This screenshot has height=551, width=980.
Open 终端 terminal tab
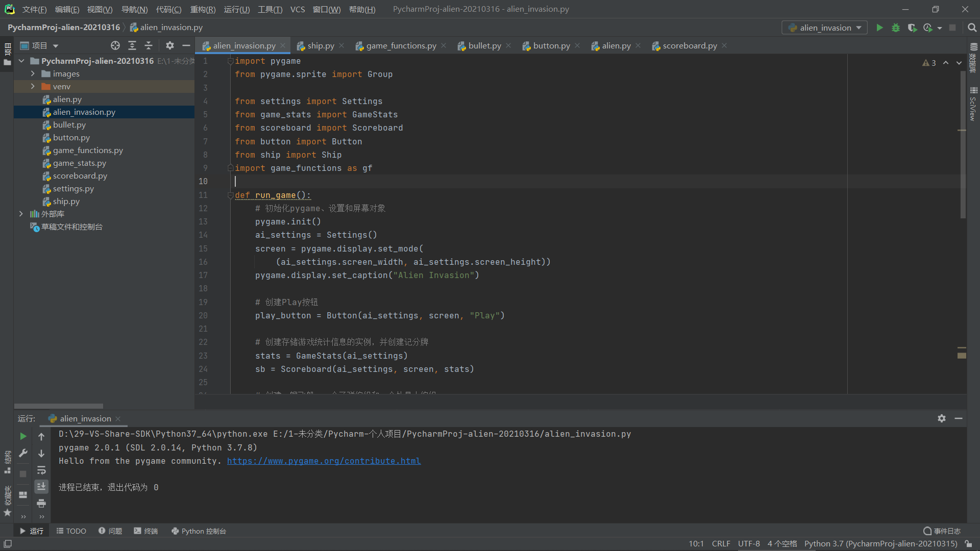[146, 531]
